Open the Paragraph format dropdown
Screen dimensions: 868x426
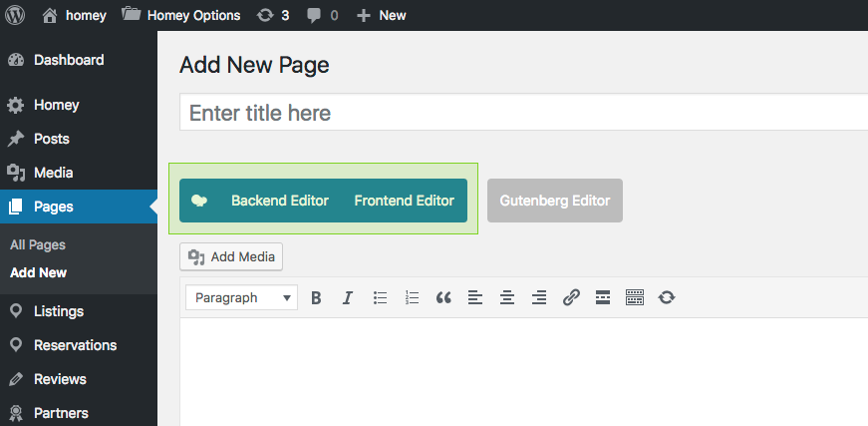(x=241, y=297)
